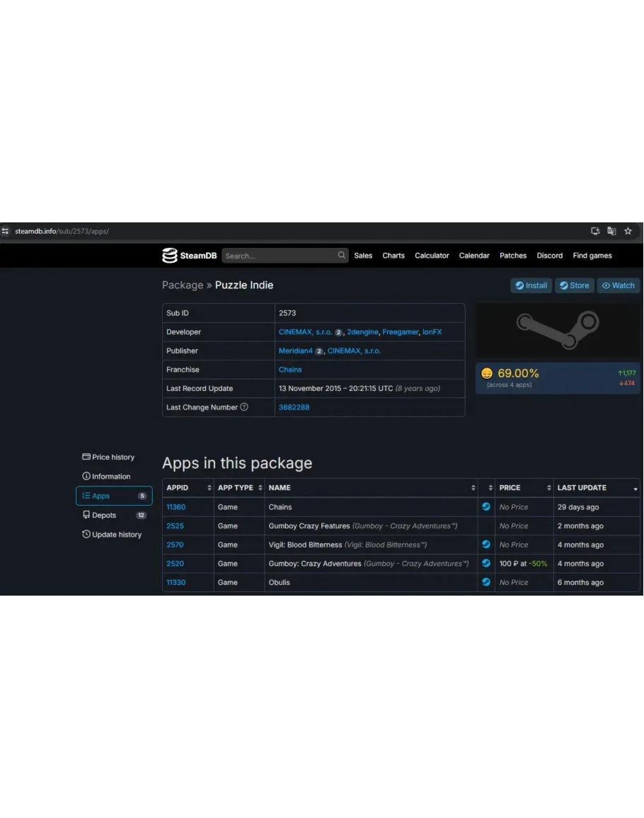Click the SteamDB logo icon
Viewport: 644px width, 818px height.
click(x=169, y=256)
